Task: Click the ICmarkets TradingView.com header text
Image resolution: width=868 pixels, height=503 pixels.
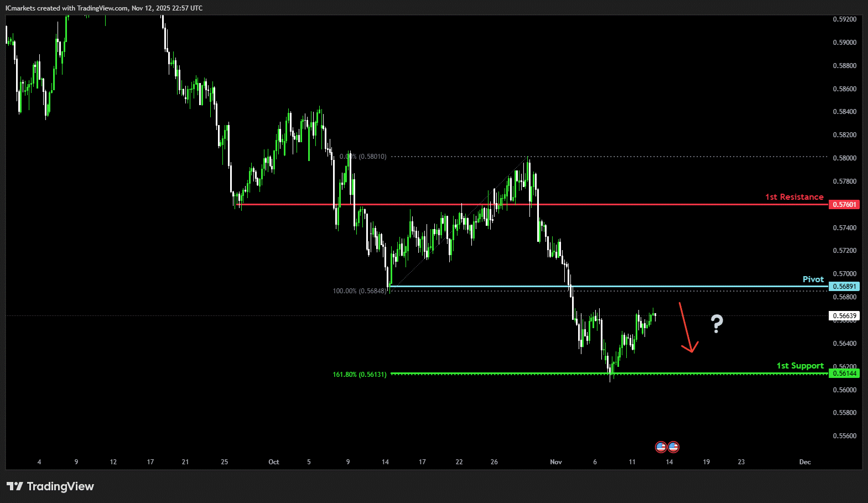Action: (x=104, y=8)
